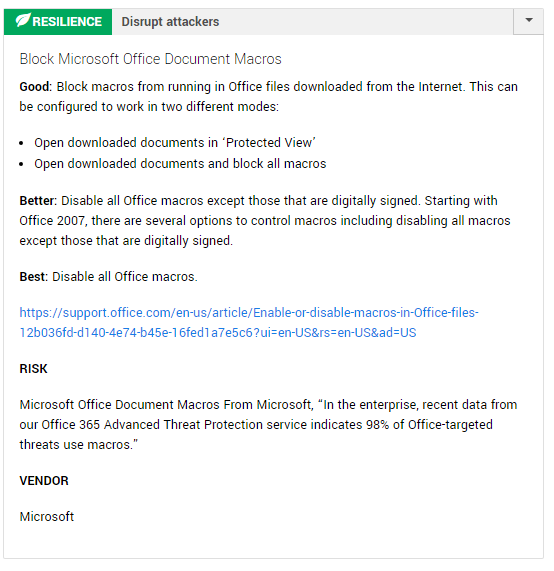Click the leaf icon in the RESILIENCE badge
This screenshot has width=554, height=571.
click(23, 20)
